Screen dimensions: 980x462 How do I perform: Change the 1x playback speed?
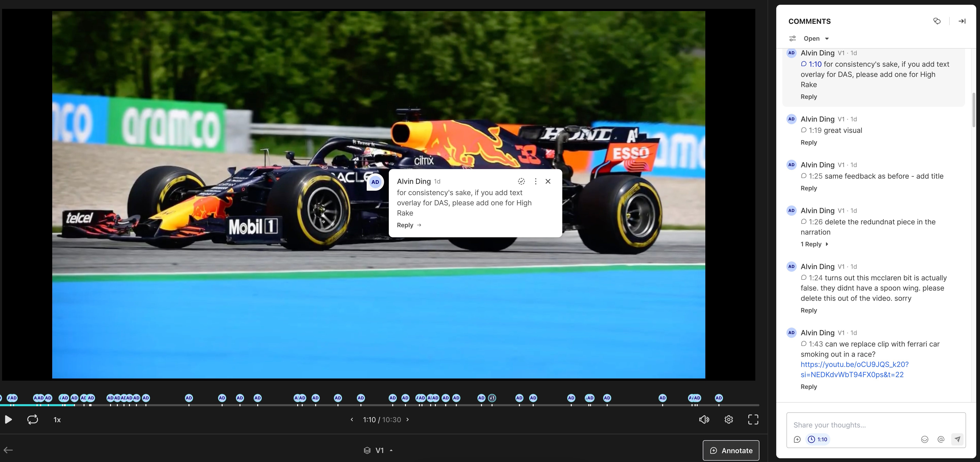point(57,420)
